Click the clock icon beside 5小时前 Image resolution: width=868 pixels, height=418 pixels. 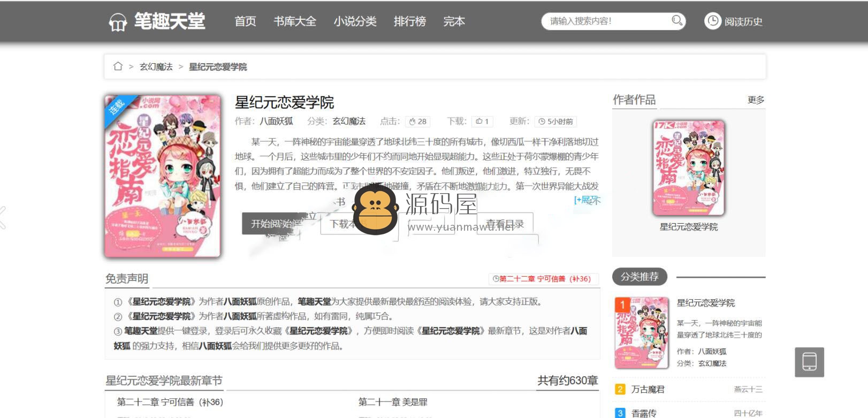click(542, 121)
